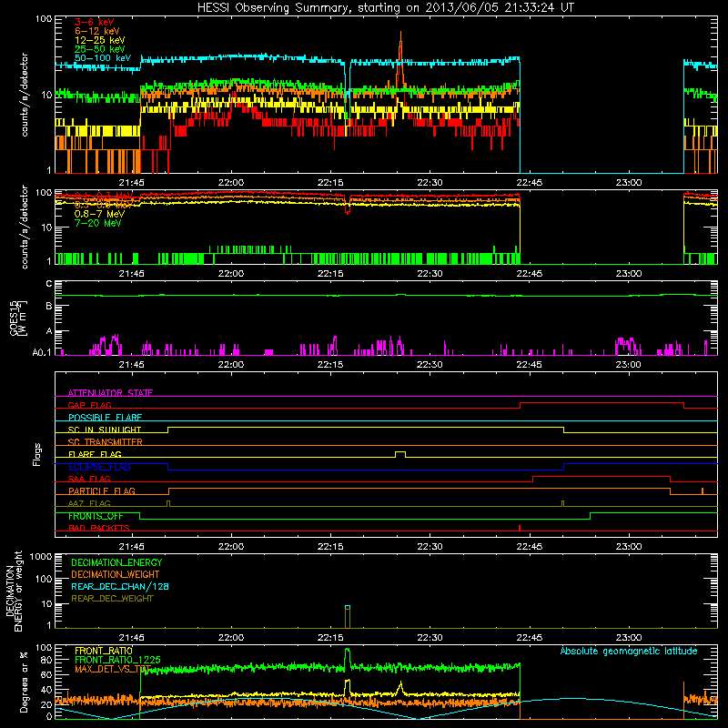The image size is (728, 728).
Task: Click the cyan-orange spike in decimation panel
Action: 348,617
